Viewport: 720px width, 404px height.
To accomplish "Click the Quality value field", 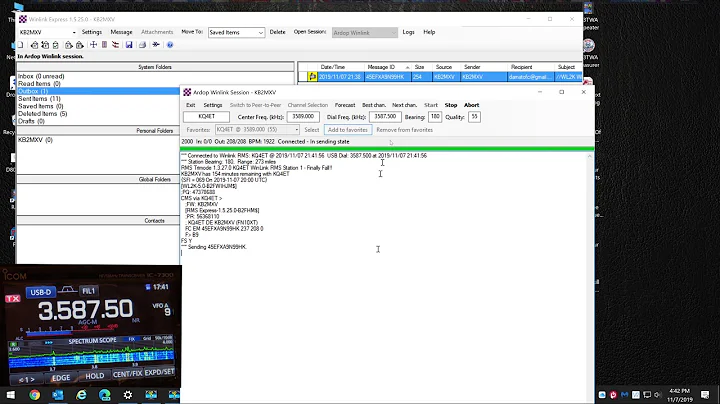I will tap(474, 117).
